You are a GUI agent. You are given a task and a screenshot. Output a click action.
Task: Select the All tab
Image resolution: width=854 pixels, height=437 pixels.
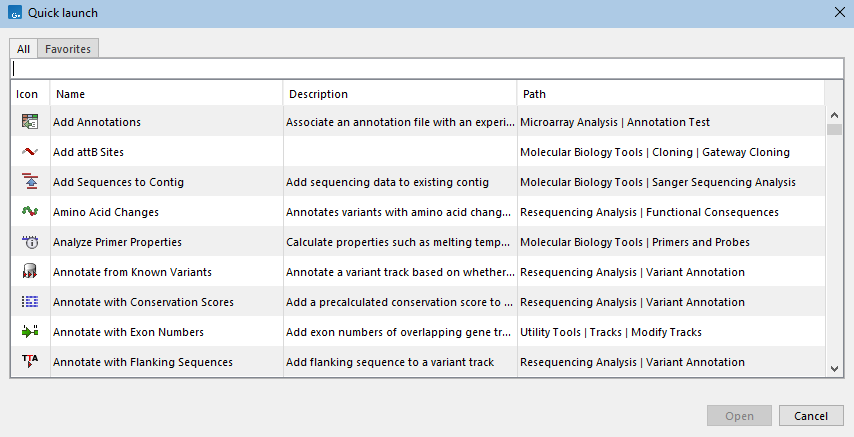click(x=23, y=49)
